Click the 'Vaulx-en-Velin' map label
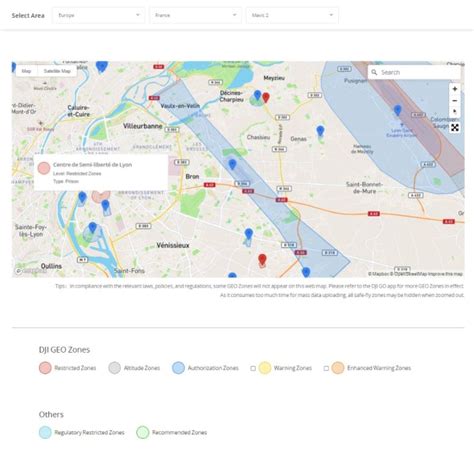474x451 pixels. point(180,106)
